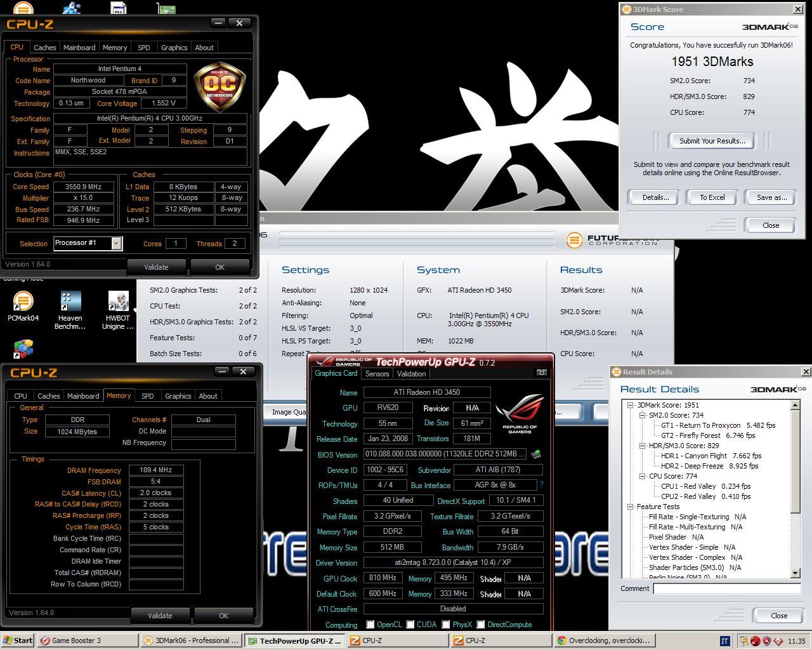The image size is (812, 650).
Task: Open the red security shield tray icon
Action: pyautogui.click(x=766, y=640)
